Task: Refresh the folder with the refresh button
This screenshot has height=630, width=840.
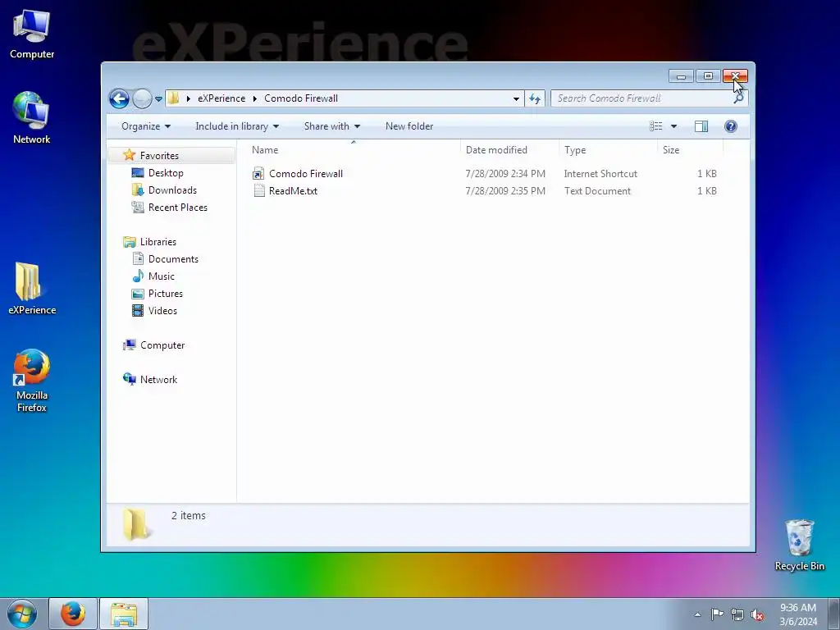Action: tap(535, 98)
